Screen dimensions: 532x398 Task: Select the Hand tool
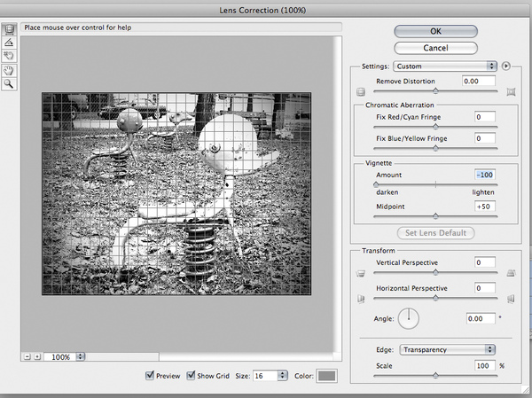point(9,70)
